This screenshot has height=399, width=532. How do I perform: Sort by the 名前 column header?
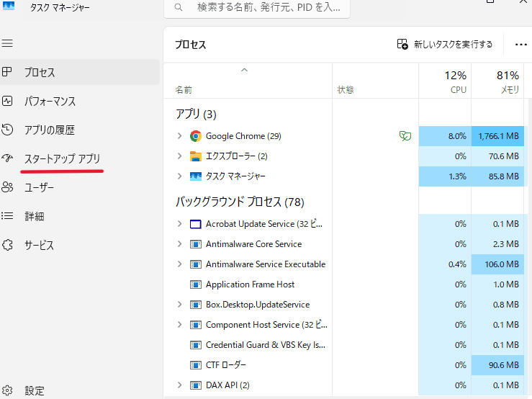[x=248, y=81]
